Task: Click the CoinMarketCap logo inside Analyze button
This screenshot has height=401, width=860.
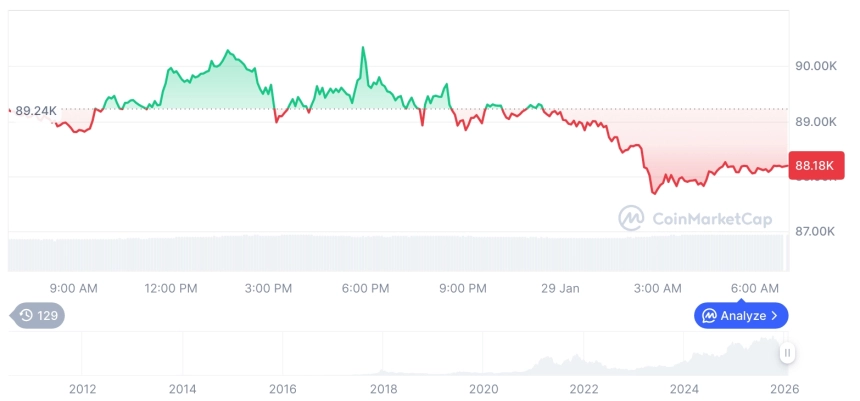Action: pyautogui.click(x=709, y=316)
